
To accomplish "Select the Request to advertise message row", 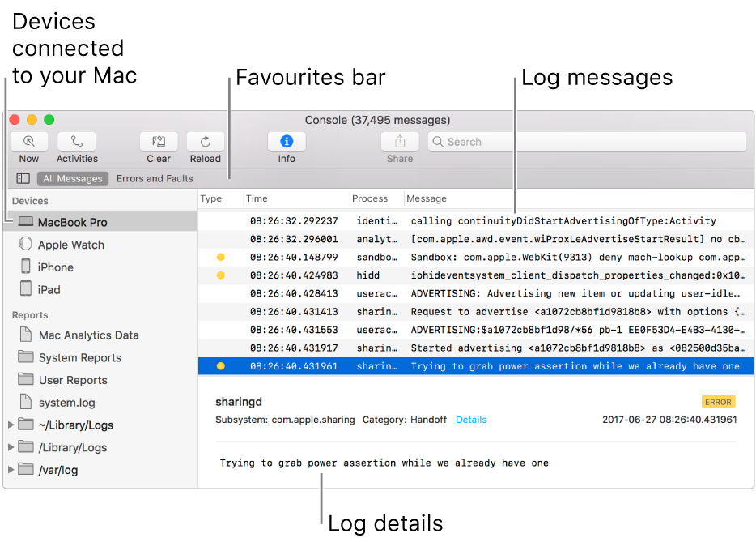I will click(x=476, y=312).
